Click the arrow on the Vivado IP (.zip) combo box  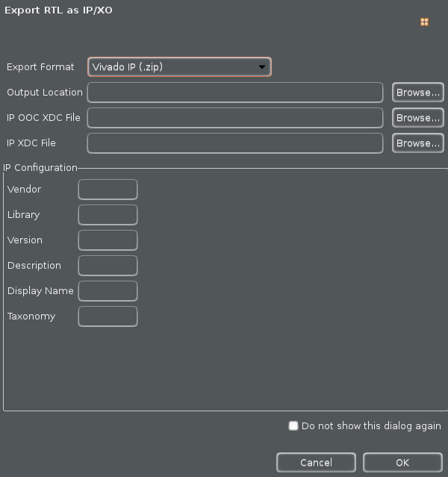tap(261, 67)
